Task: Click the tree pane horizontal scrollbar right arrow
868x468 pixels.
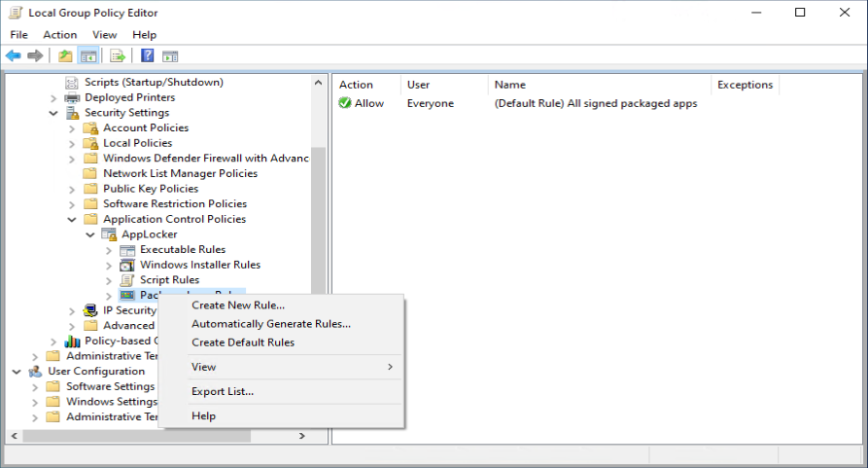Action: [x=301, y=436]
